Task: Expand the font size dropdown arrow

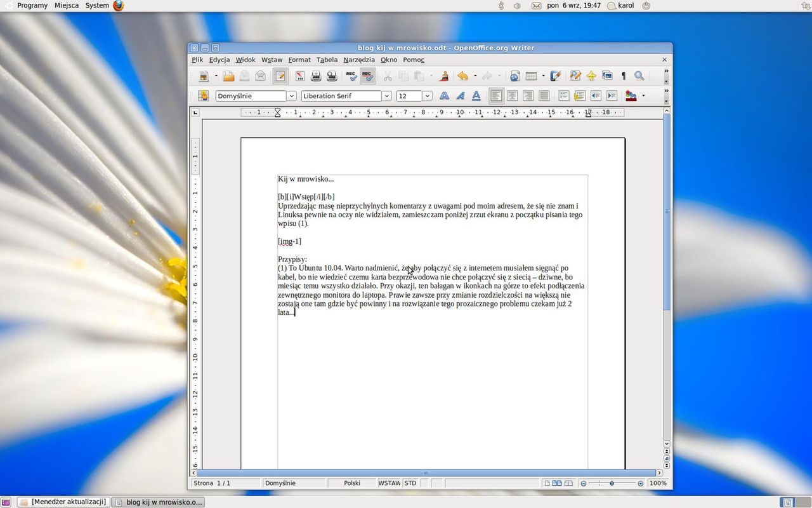Action: 427,96
